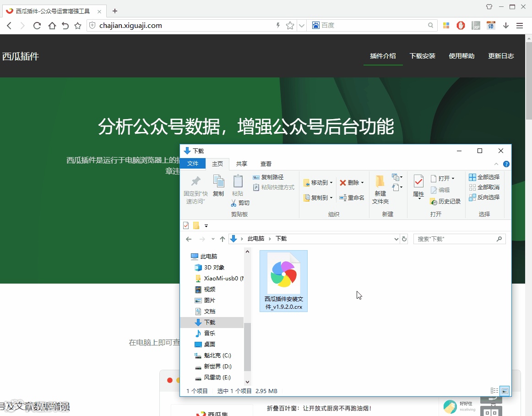Create a new folder with 新建文件夹
This screenshot has width=532, height=416.
coord(380,190)
